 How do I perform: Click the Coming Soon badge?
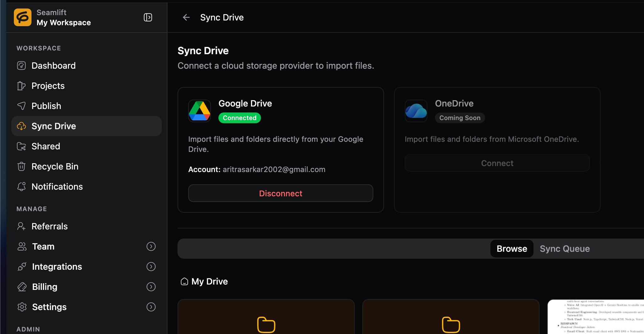(x=460, y=118)
